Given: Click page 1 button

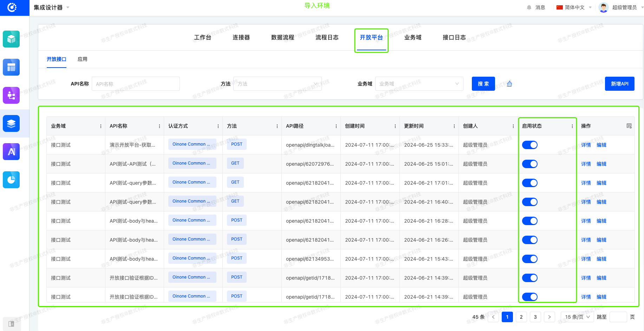Looking at the screenshot, I should [x=507, y=317].
